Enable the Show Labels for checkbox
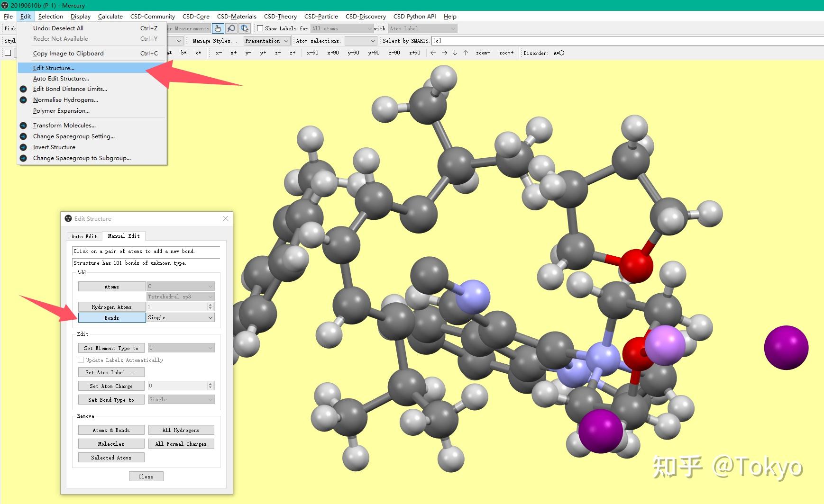The width and height of the screenshot is (824, 504). (x=260, y=28)
